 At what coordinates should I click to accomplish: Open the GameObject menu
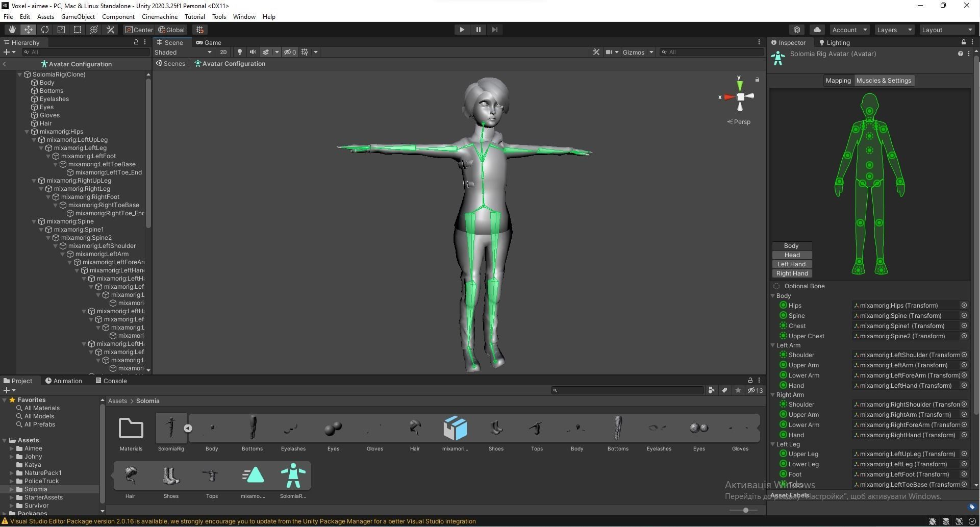(x=78, y=16)
